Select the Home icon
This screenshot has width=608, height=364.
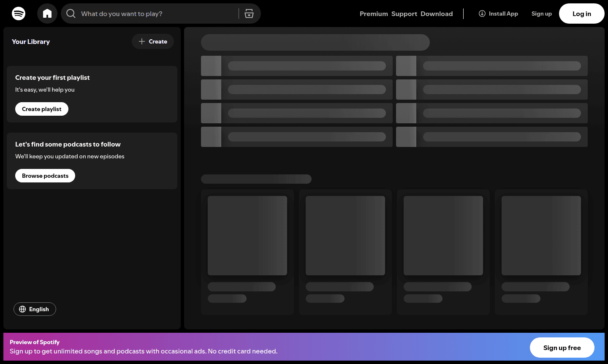click(47, 13)
